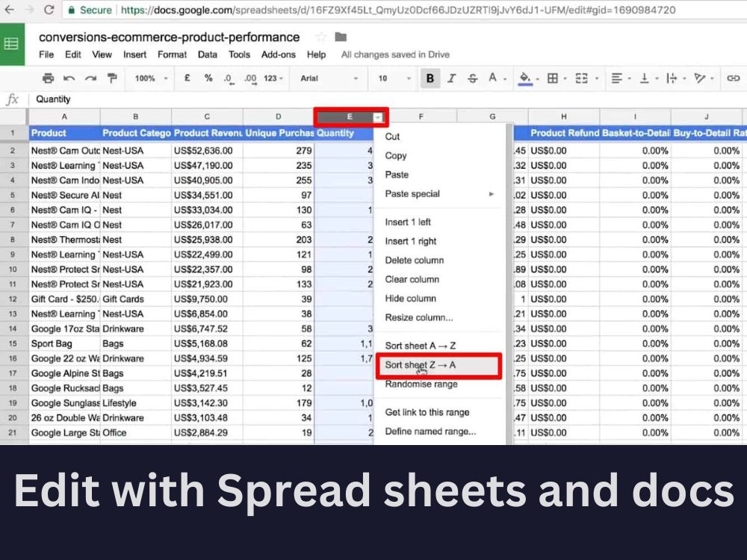Toggle bold formatting

430,78
